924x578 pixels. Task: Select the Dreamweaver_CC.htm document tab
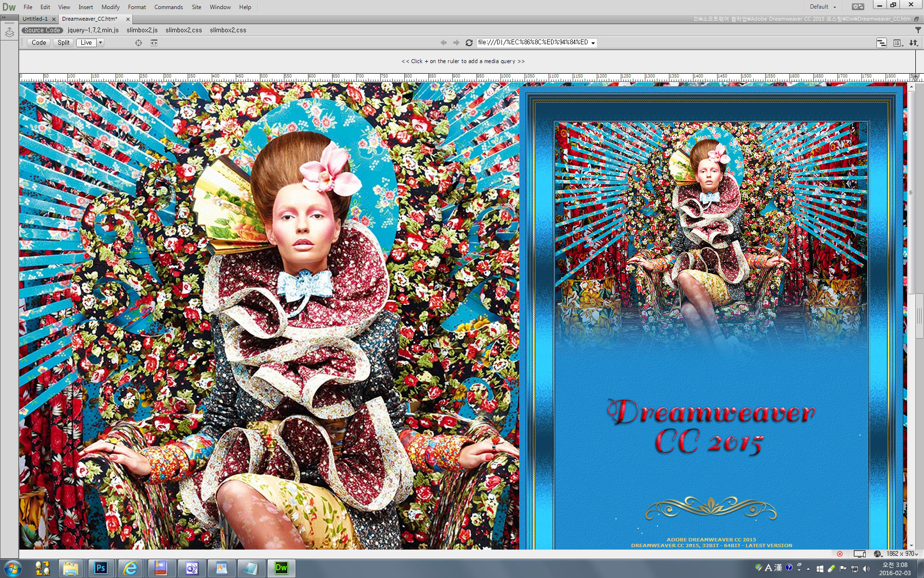[x=90, y=19]
